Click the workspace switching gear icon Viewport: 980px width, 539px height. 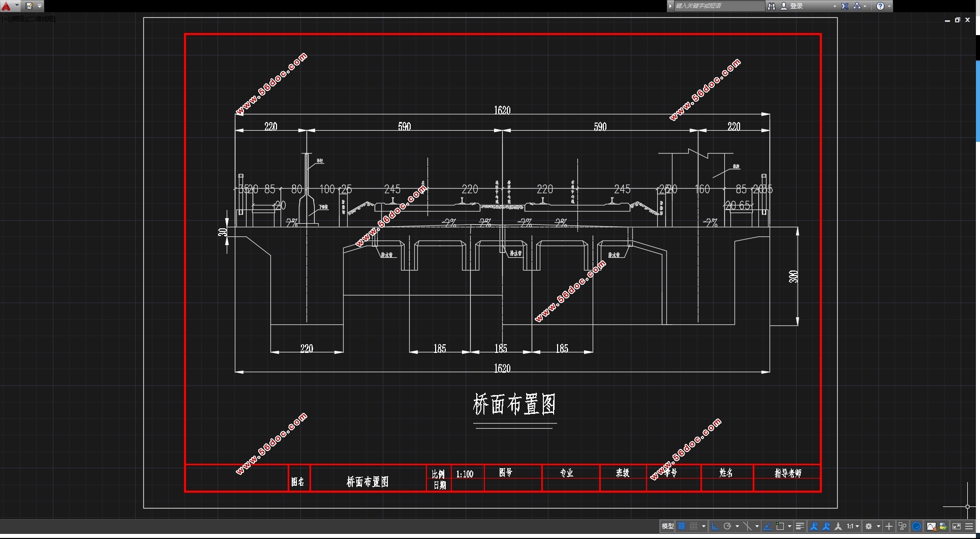(x=869, y=526)
